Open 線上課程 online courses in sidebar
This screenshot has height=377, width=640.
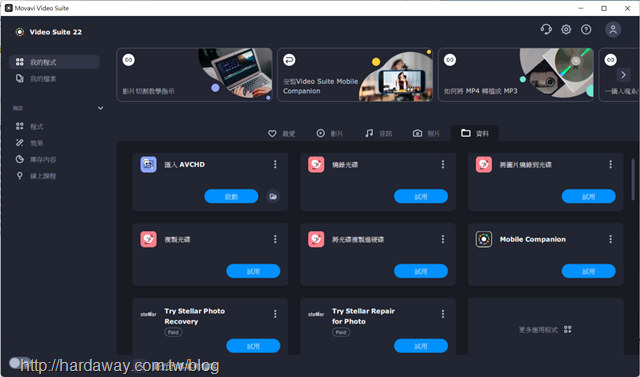(x=54, y=176)
